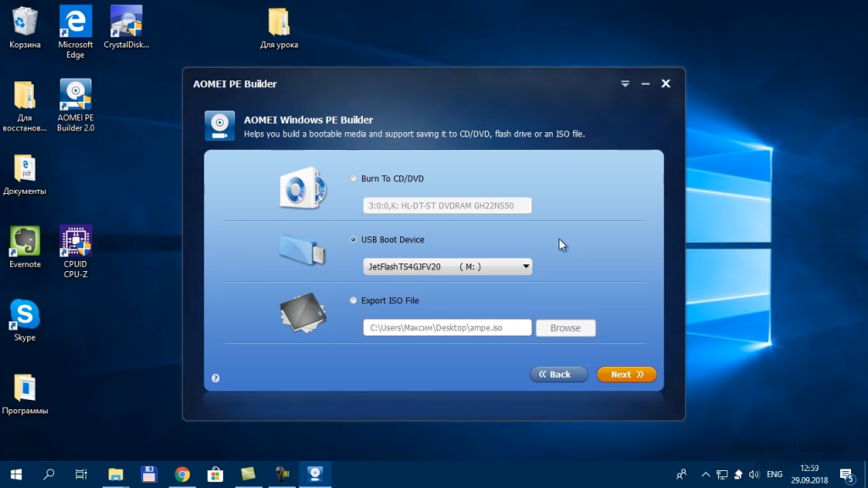Click the USB flash drive icon

coord(303,250)
